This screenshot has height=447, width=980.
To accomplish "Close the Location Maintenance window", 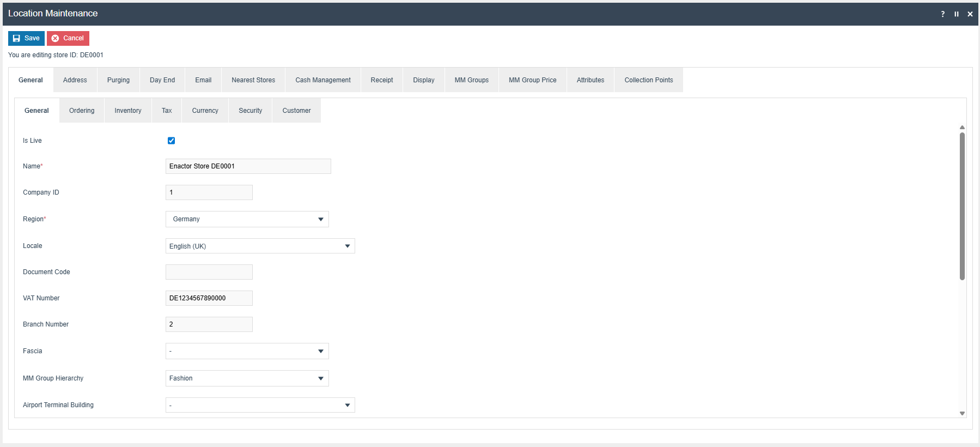I will click(x=970, y=14).
